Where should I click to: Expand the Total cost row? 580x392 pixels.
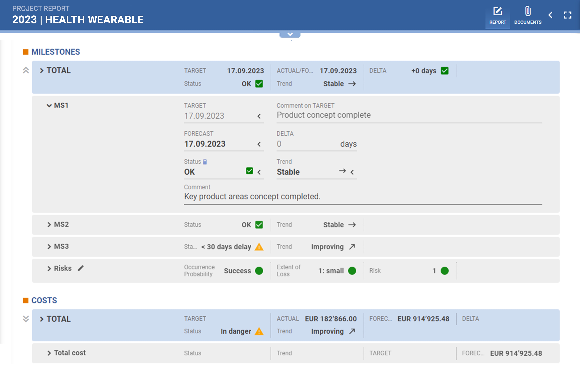pyautogui.click(x=49, y=353)
